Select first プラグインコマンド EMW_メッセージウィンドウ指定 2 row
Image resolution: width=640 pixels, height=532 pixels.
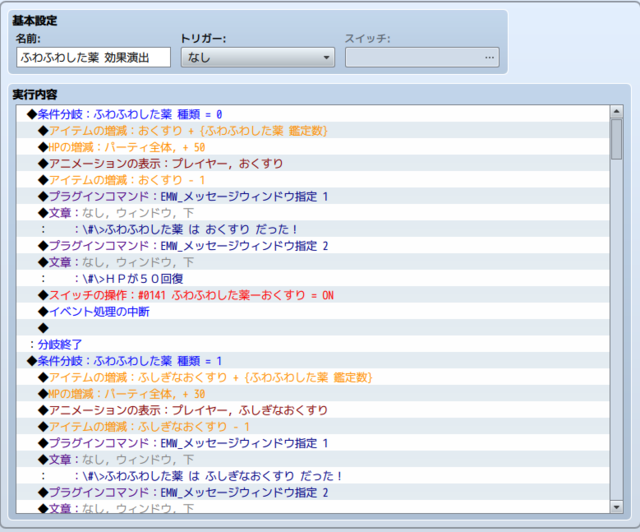coord(313,246)
